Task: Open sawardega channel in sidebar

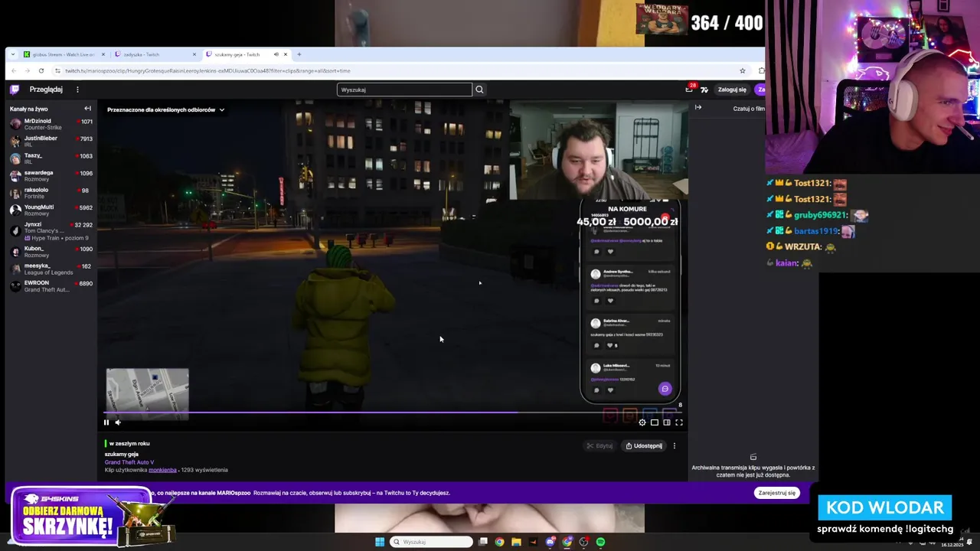Action: [51, 176]
